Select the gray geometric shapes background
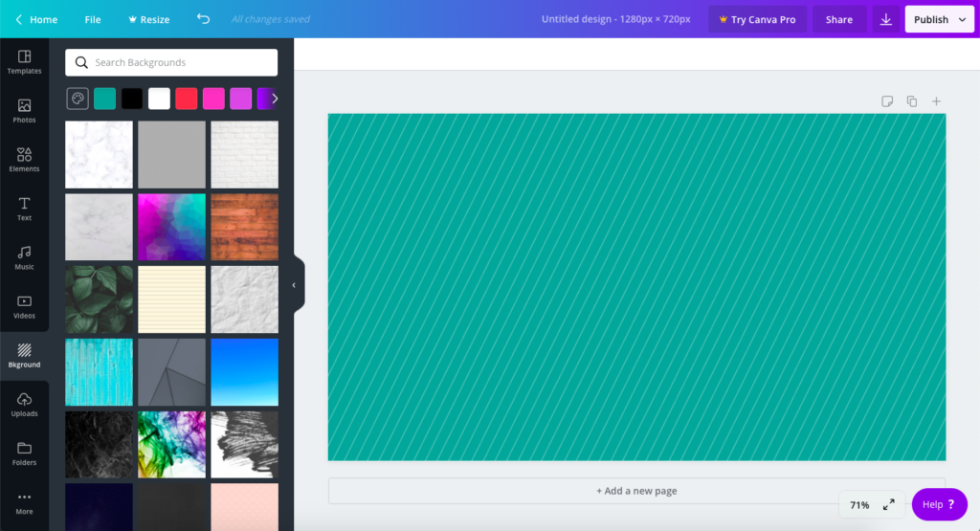The image size is (980, 531). pos(172,372)
